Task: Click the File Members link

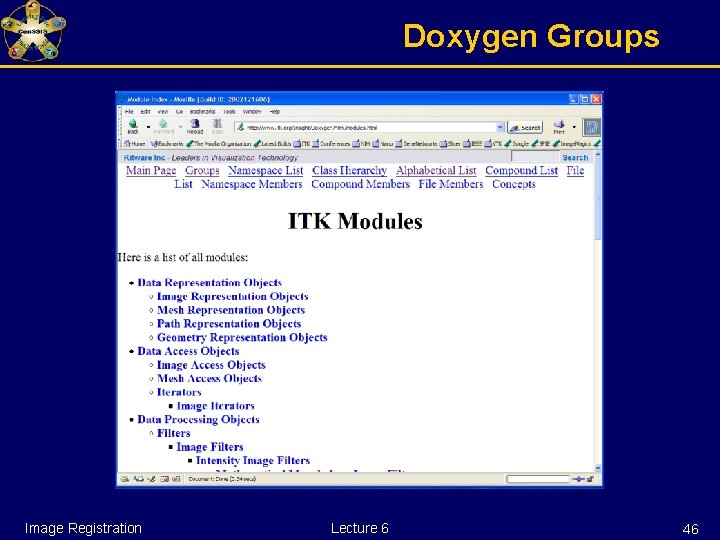Action: click(x=451, y=184)
